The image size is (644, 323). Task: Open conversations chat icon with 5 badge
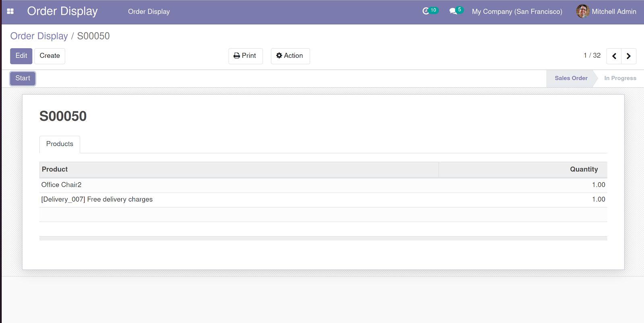(456, 11)
